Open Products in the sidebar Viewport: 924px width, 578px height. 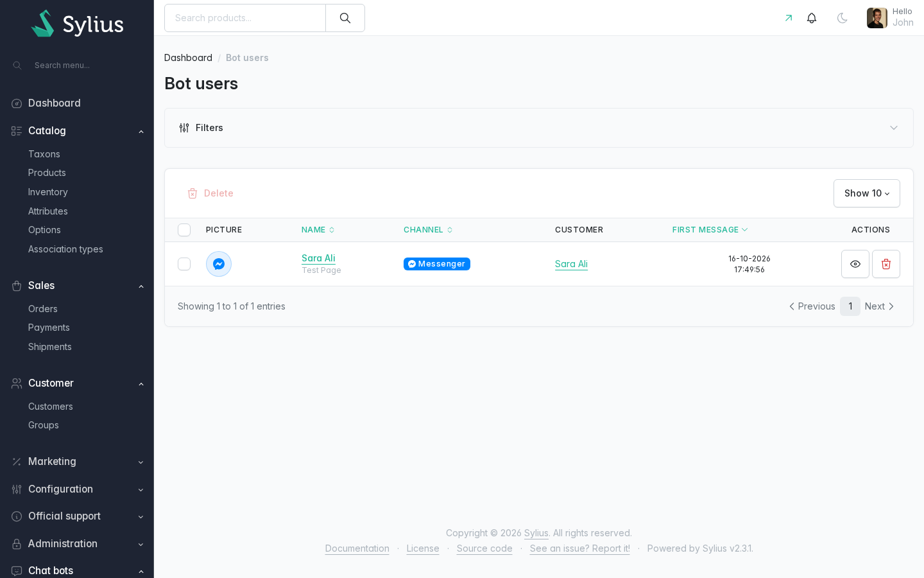47,173
